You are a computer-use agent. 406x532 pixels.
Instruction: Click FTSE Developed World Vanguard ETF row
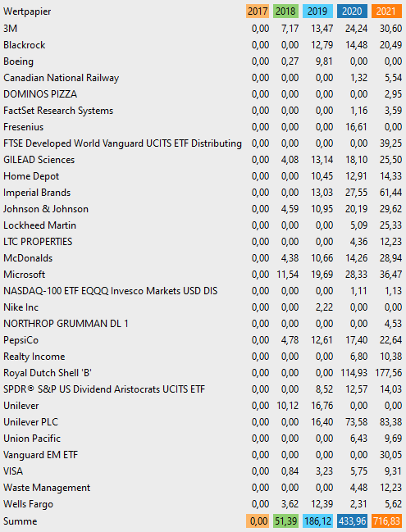tap(203, 143)
